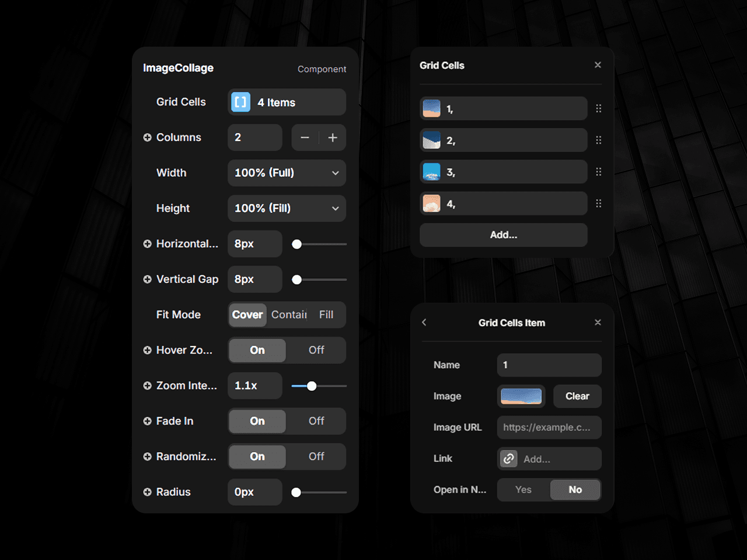Image resolution: width=747 pixels, height=560 pixels.
Task: Click the plus icon beside Randomize label
Action: [x=147, y=457]
